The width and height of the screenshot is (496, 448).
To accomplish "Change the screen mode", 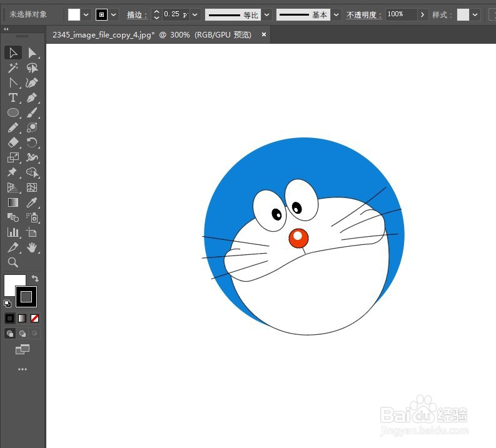I will [23, 349].
